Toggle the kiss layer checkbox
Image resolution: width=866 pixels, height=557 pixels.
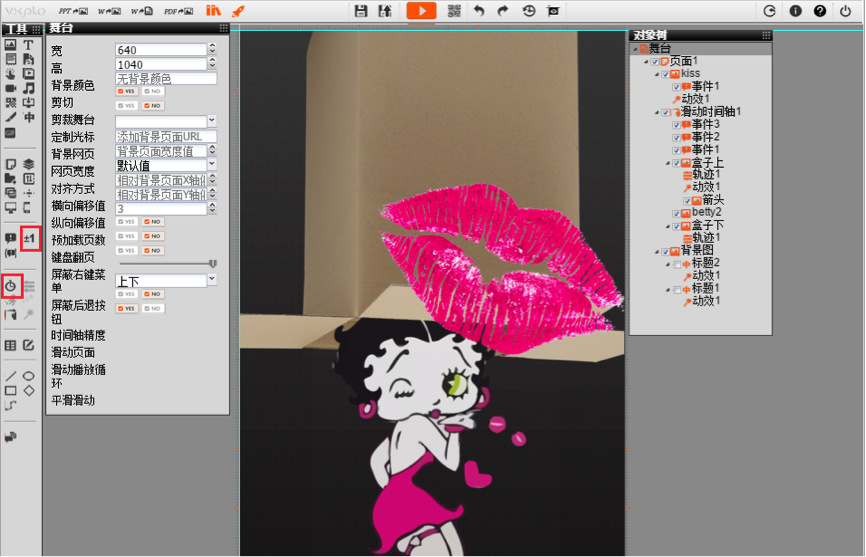[666, 74]
